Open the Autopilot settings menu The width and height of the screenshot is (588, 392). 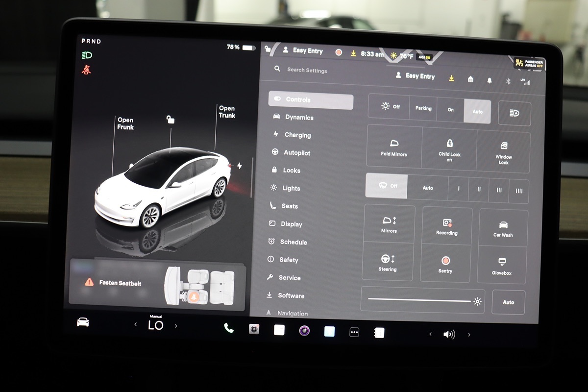(x=297, y=153)
